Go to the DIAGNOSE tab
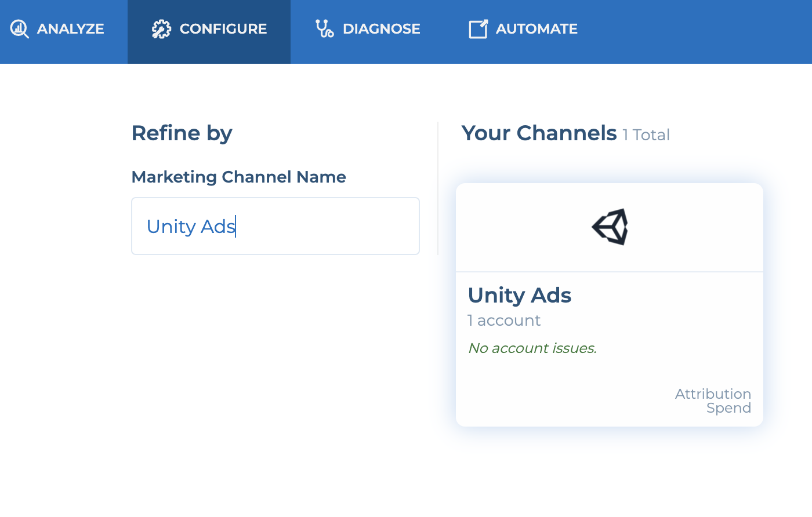 (x=368, y=32)
